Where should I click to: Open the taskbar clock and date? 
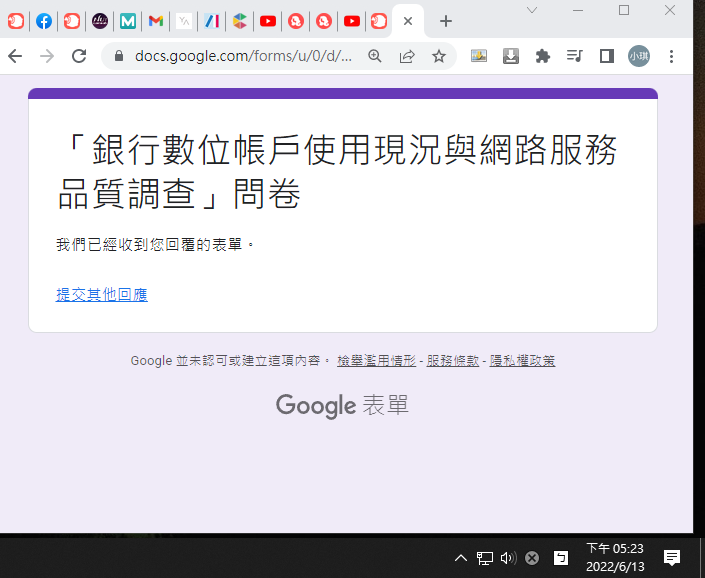[x=615, y=557]
